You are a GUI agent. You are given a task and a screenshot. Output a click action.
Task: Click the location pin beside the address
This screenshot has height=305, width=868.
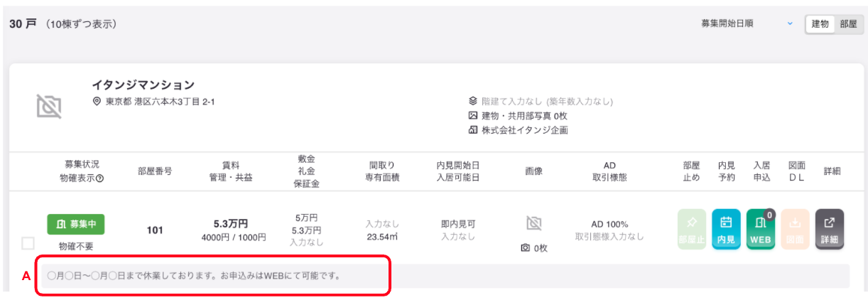click(97, 102)
